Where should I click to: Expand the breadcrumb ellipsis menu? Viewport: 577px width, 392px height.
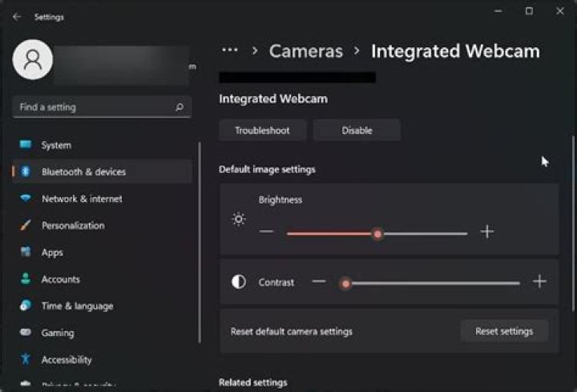tap(230, 51)
